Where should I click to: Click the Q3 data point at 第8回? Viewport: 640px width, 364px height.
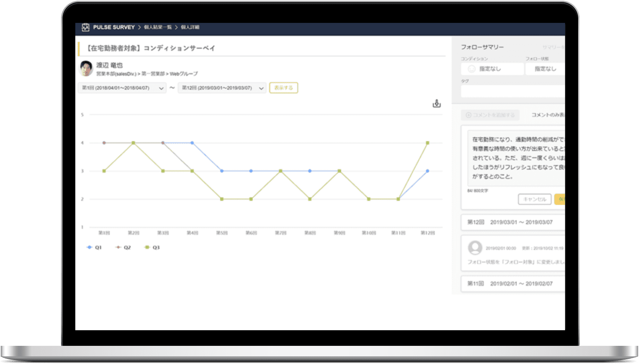(x=310, y=199)
